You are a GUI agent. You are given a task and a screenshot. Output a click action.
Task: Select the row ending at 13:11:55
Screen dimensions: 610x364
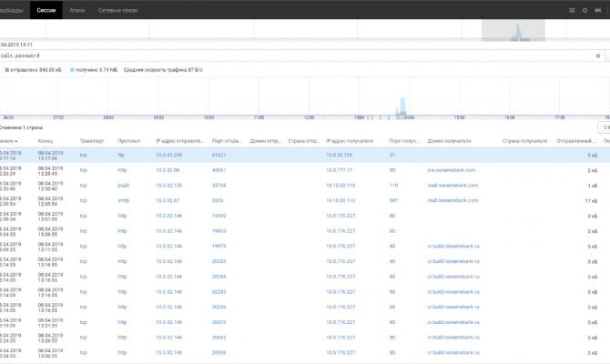pos(305,247)
